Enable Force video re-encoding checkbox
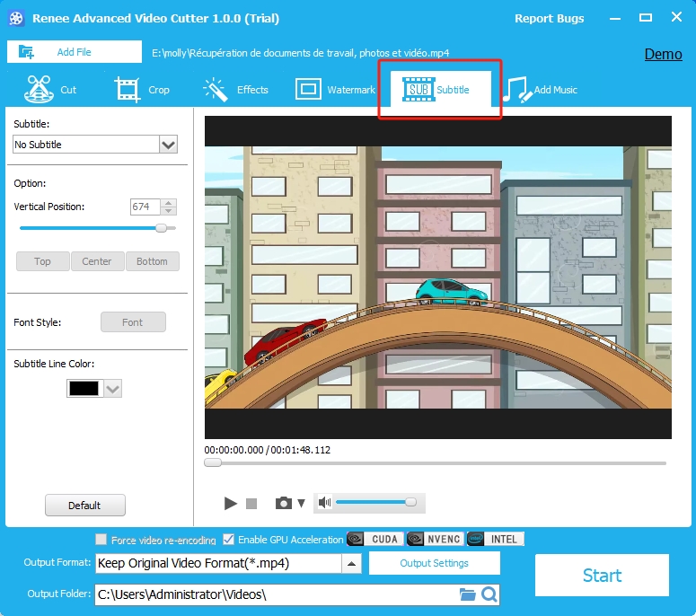 pos(101,541)
